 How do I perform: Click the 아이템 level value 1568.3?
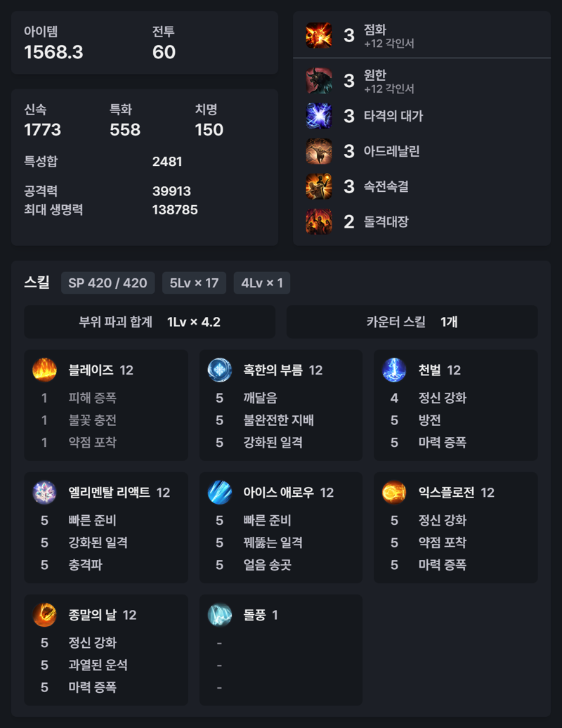54,52
